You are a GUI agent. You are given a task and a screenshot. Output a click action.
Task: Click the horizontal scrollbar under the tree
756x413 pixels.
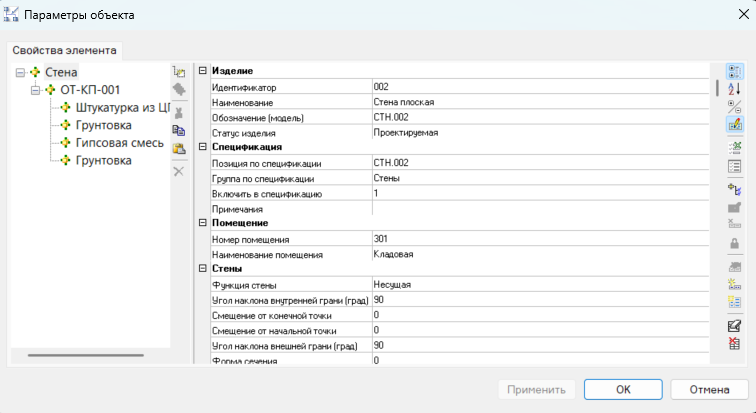click(85, 355)
